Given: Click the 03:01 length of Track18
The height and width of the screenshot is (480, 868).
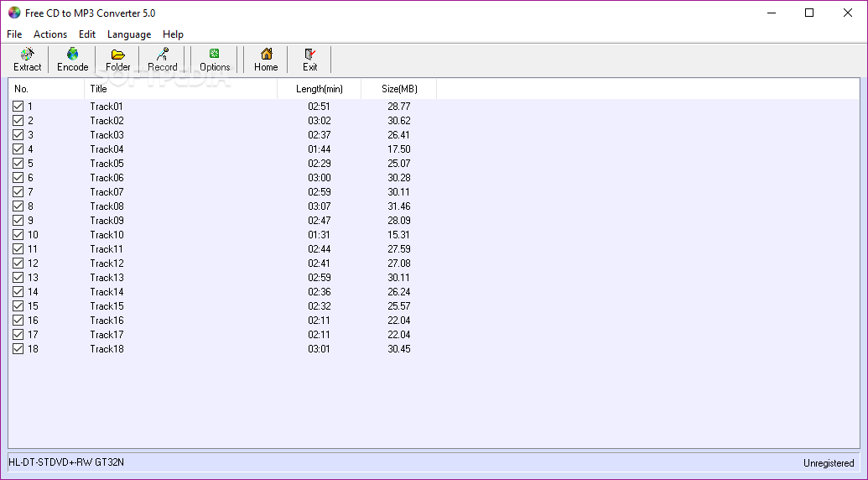Looking at the screenshot, I should point(320,349).
